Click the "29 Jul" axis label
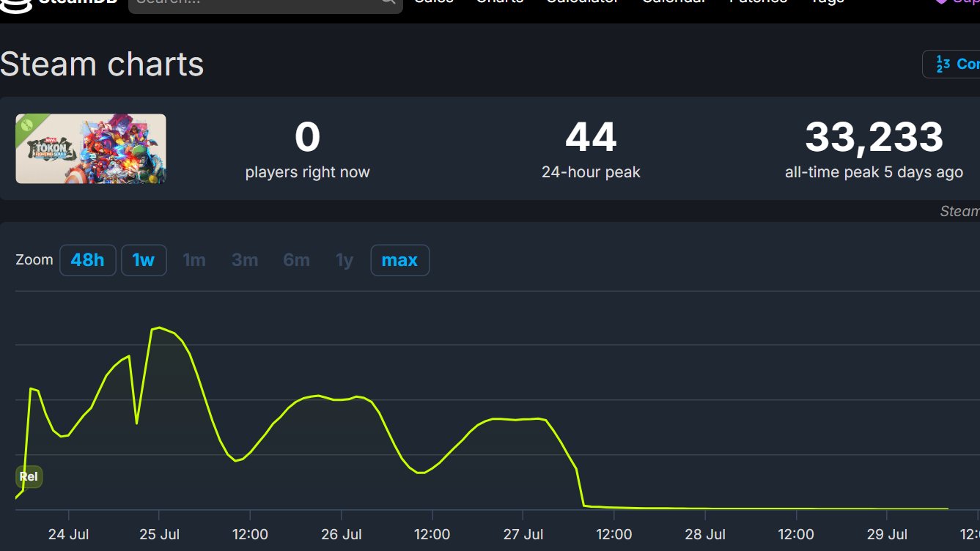Image resolution: width=980 pixels, height=551 pixels. coord(887,534)
